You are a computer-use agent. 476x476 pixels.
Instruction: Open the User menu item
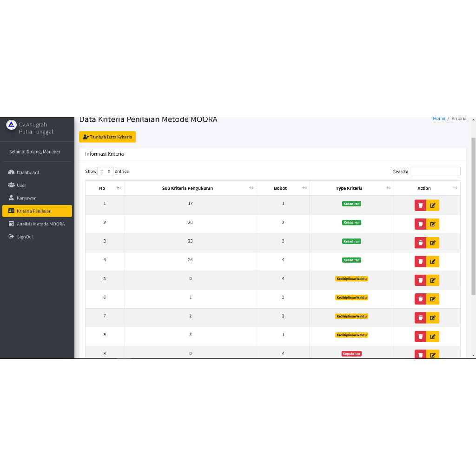[21, 185]
